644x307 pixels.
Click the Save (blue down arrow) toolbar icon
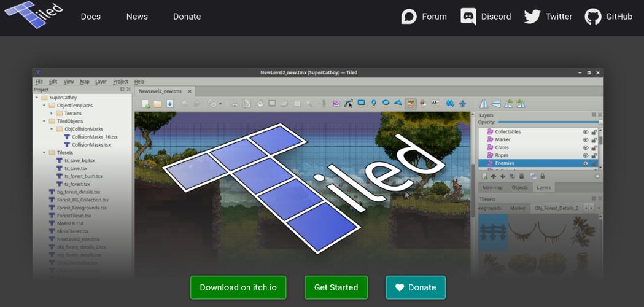[169, 104]
